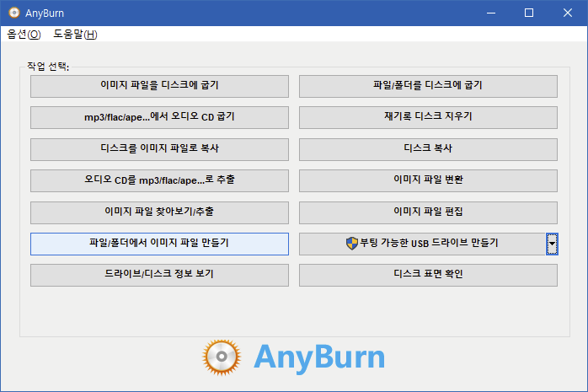Maximize the AnyBurn window

[x=529, y=13]
